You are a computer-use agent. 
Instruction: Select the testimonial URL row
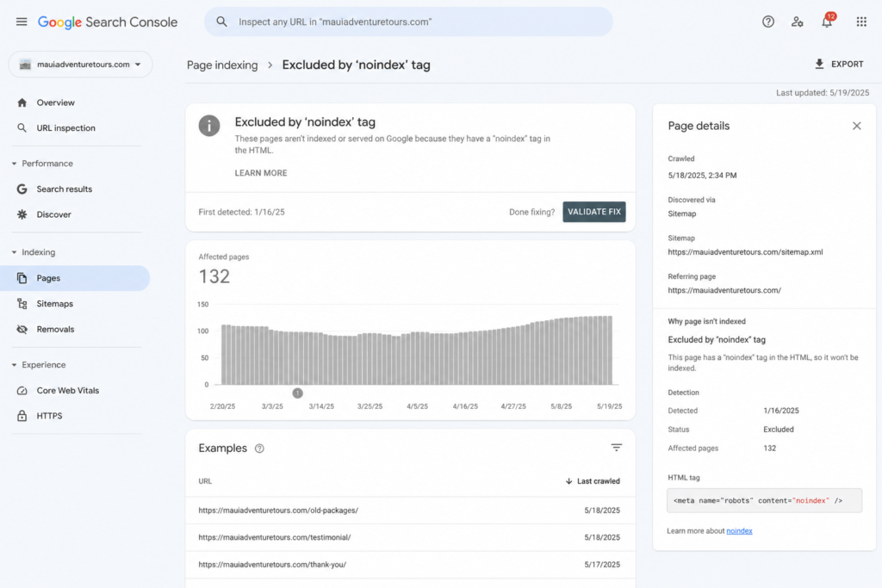411,537
